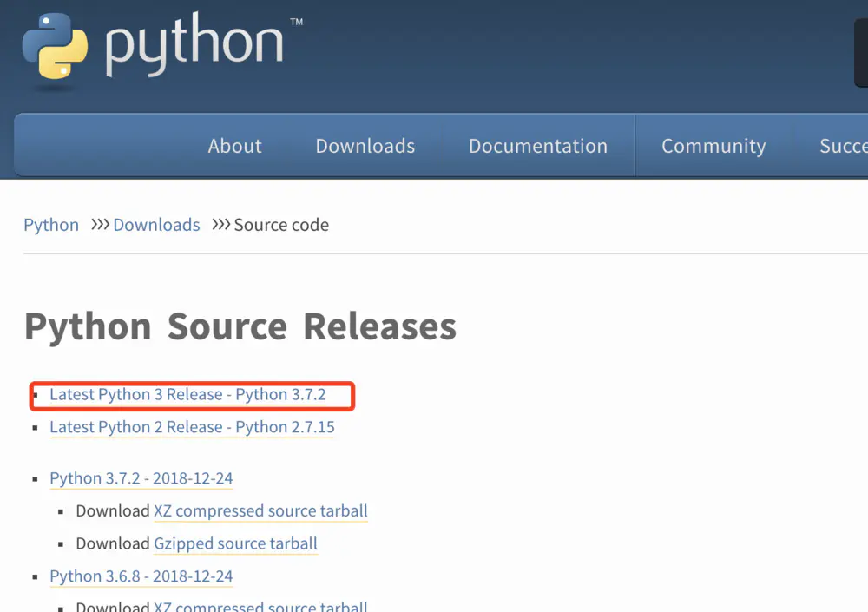Click the Downloads item in the navigation bar

point(365,146)
